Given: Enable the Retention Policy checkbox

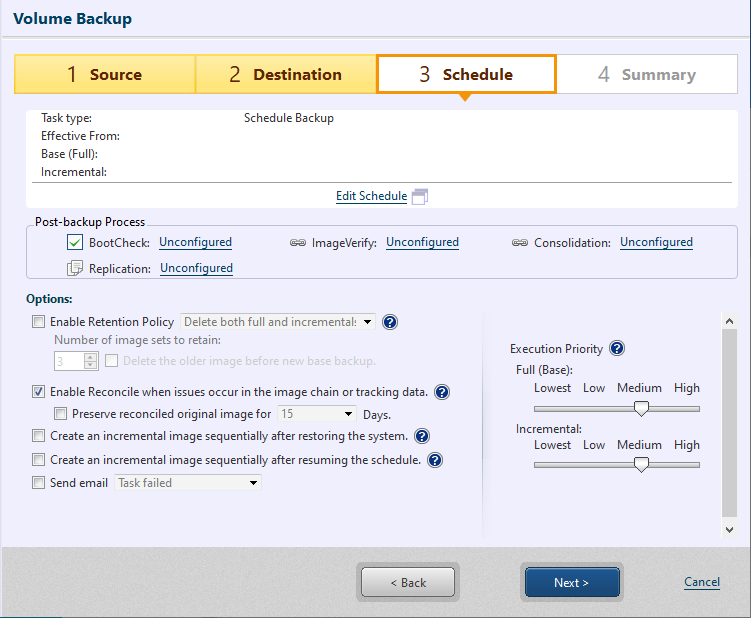Looking at the screenshot, I should pyautogui.click(x=39, y=322).
